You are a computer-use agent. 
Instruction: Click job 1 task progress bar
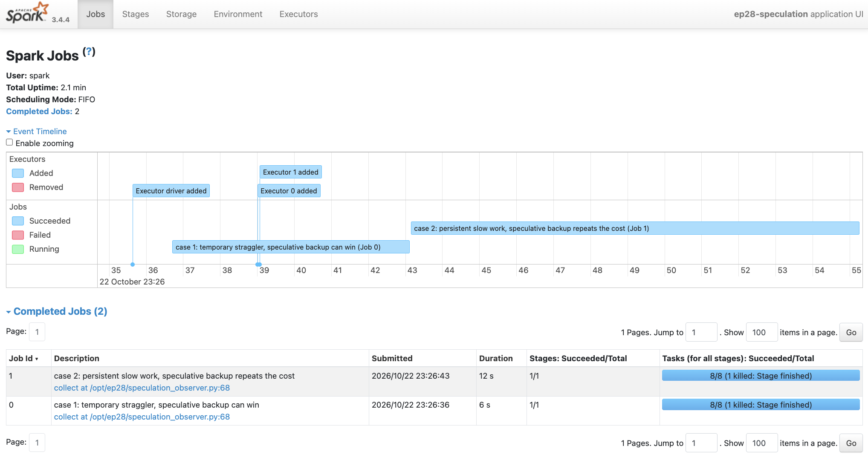tap(761, 376)
